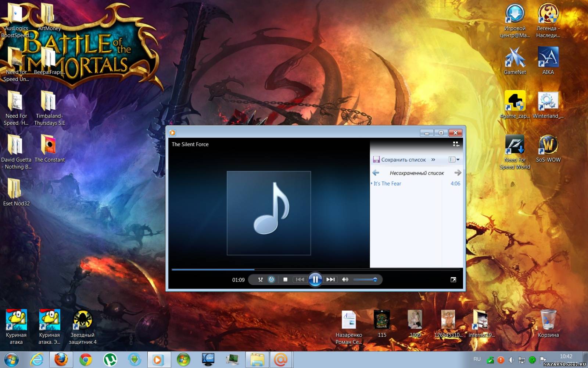Open the file explorer folder on taskbar
This screenshot has width=588, height=368.
[x=257, y=360]
